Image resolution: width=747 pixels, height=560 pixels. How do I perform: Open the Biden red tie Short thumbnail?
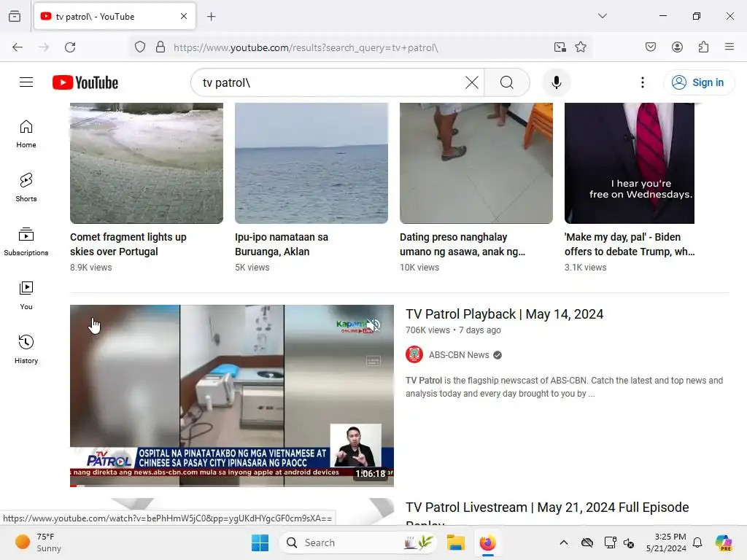click(630, 163)
